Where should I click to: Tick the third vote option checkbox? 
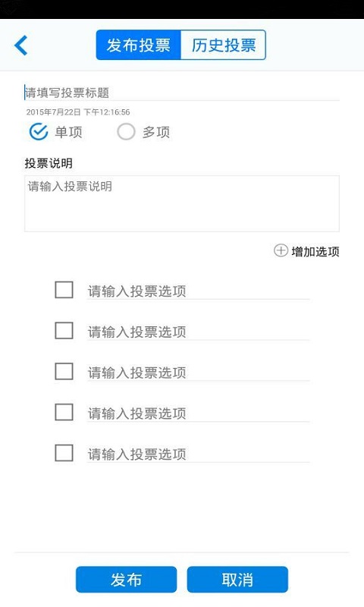click(x=64, y=371)
